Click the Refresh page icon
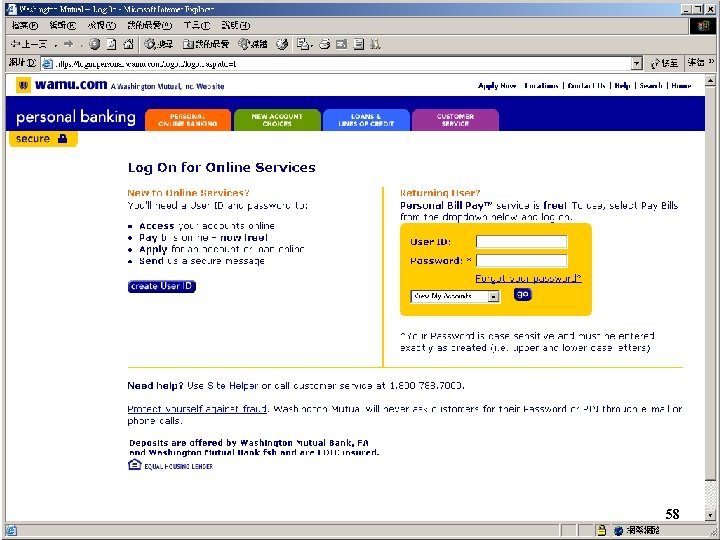The image size is (720, 540). coord(112,44)
